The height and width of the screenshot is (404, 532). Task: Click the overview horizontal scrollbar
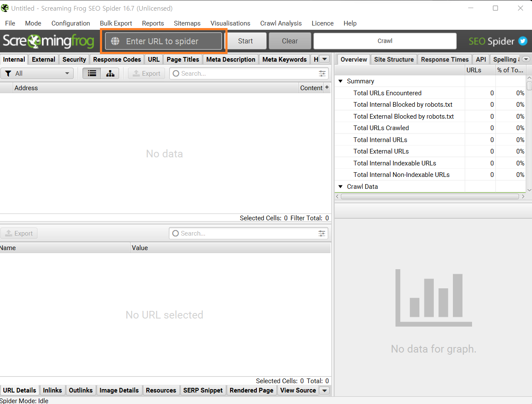point(430,196)
